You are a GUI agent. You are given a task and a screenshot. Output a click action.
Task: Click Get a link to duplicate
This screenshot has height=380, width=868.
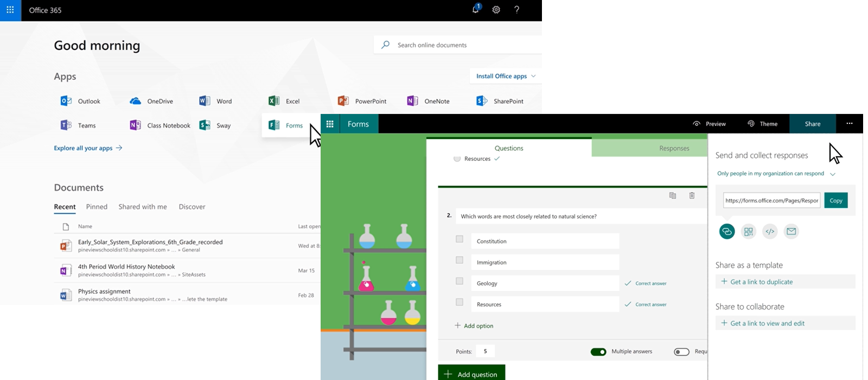coord(786,282)
